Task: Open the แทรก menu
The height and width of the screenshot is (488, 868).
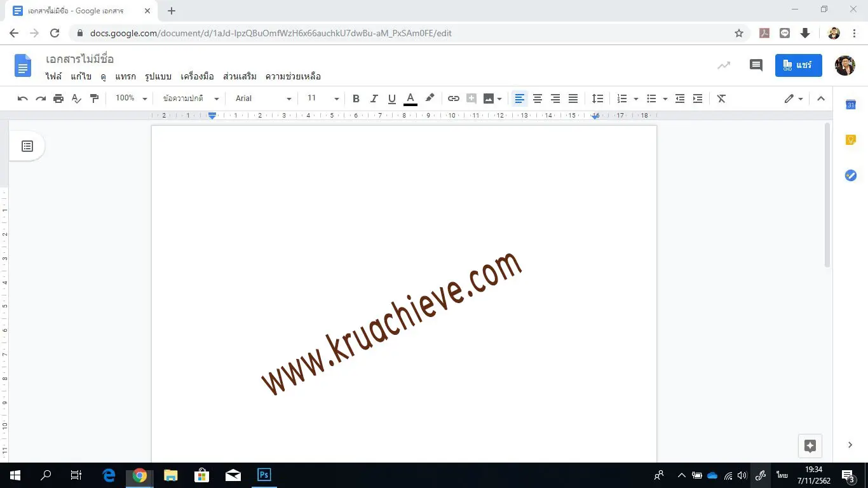Action: [x=125, y=77]
